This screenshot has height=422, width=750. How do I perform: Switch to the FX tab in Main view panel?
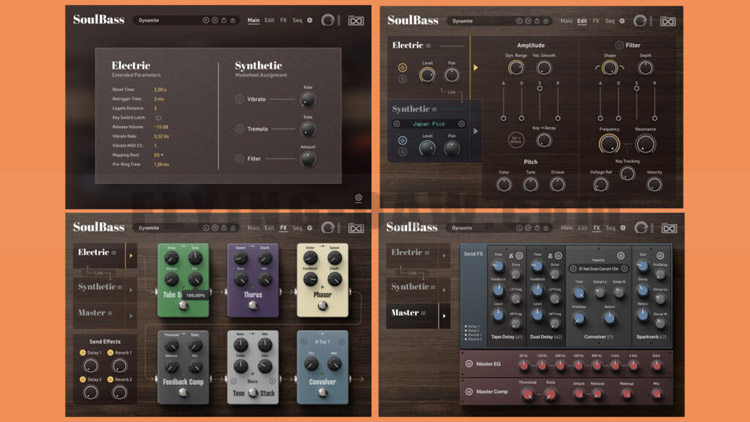[283, 20]
